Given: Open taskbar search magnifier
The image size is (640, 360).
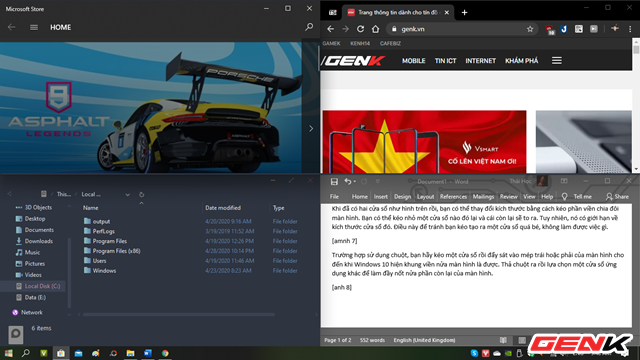Looking at the screenshot, I should pos(26,353).
